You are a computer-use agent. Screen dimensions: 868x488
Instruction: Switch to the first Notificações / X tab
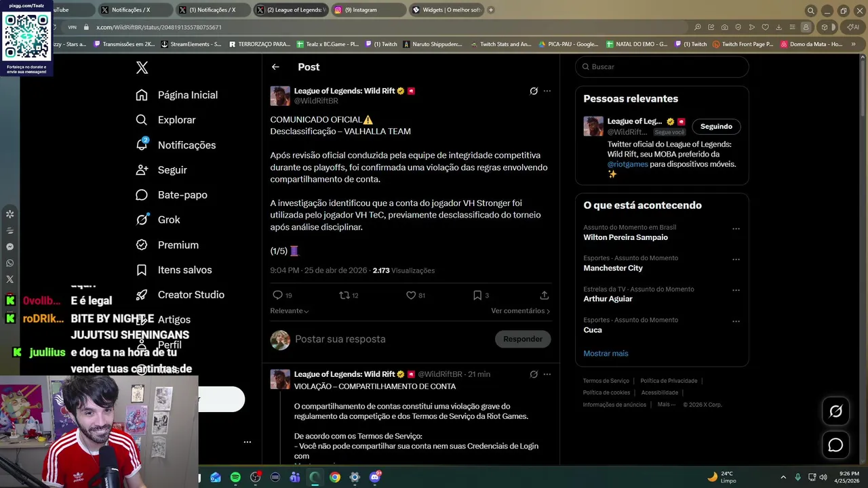click(x=135, y=10)
